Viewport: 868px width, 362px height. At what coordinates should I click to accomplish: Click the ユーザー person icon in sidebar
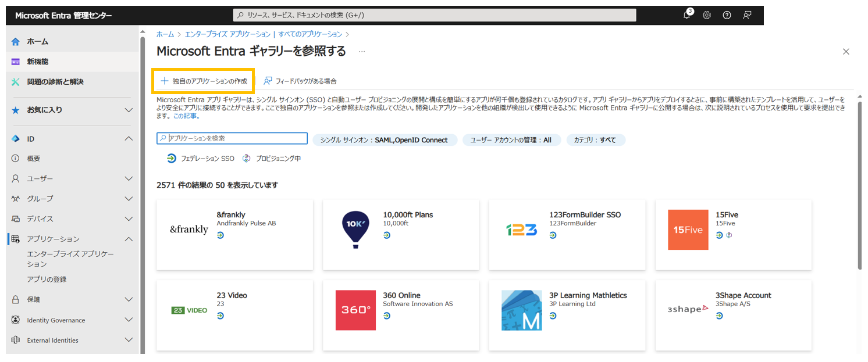pyautogui.click(x=16, y=179)
